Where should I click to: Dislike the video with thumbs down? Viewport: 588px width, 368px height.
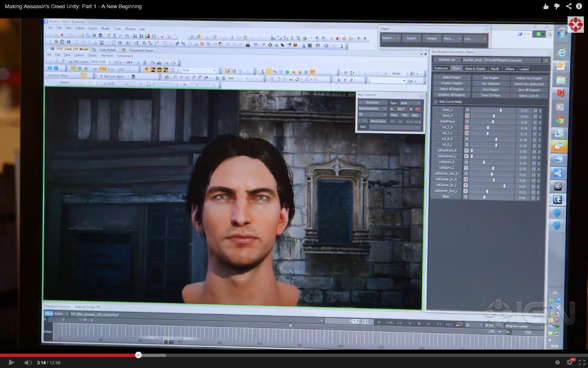557,6
